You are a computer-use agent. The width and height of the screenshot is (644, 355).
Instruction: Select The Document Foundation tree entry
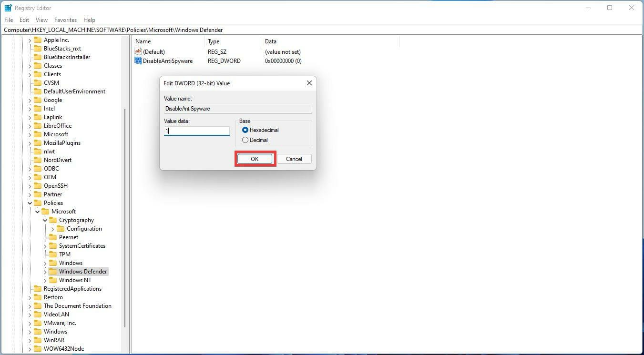[78, 306]
